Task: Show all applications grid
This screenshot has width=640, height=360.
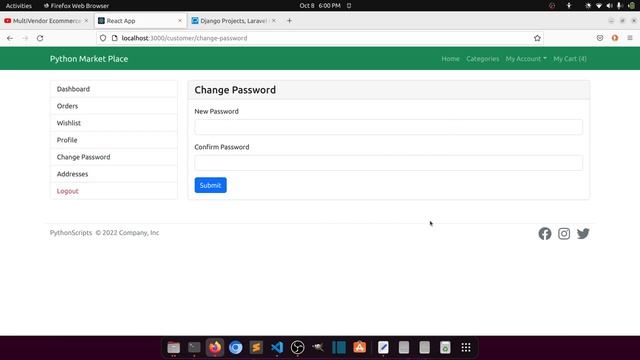Action: 466,347
